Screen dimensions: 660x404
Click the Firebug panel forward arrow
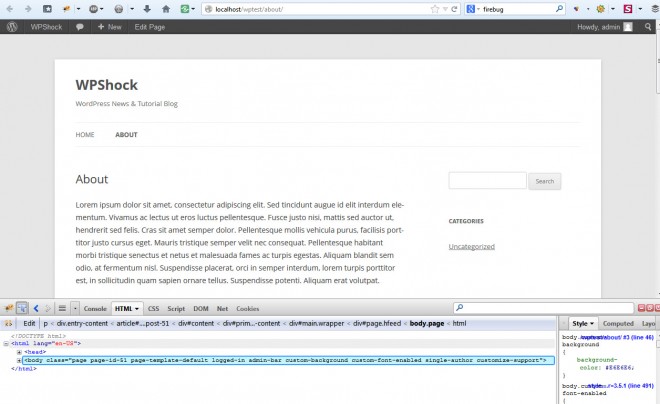(x=48, y=308)
